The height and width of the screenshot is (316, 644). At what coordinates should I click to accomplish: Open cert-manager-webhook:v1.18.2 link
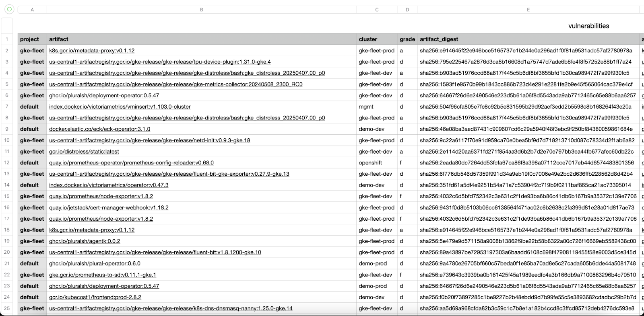[x=109, y=208]
